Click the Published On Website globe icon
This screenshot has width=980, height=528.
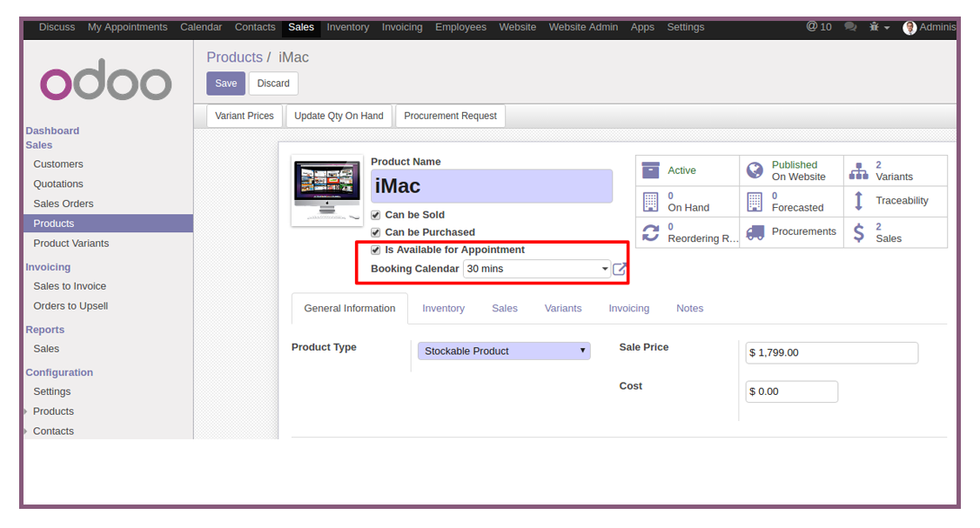tap(755, 170)
